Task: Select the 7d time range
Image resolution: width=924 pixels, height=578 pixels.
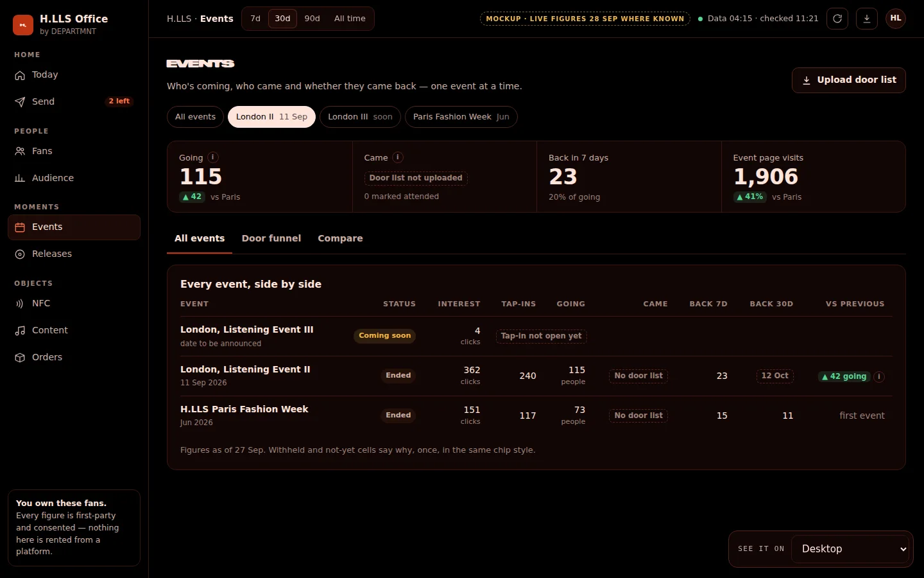Action: pyautogui.click(x=255, y=19)
